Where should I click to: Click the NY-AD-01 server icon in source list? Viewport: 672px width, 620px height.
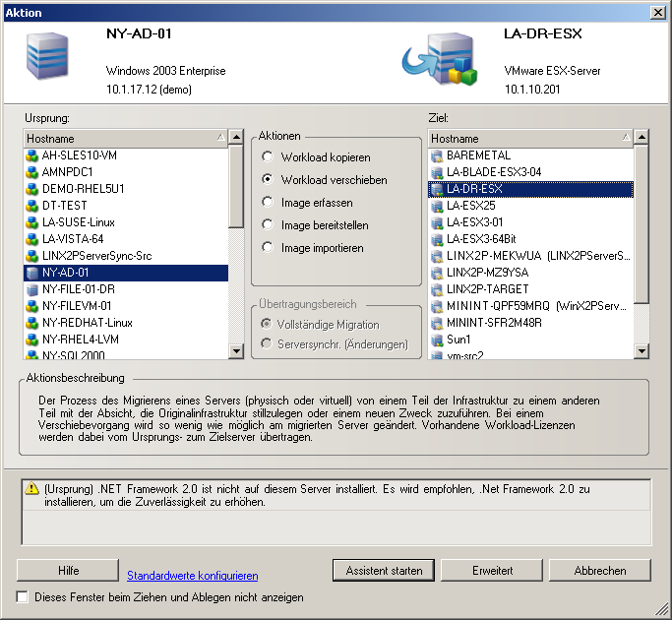pos(32,273)
